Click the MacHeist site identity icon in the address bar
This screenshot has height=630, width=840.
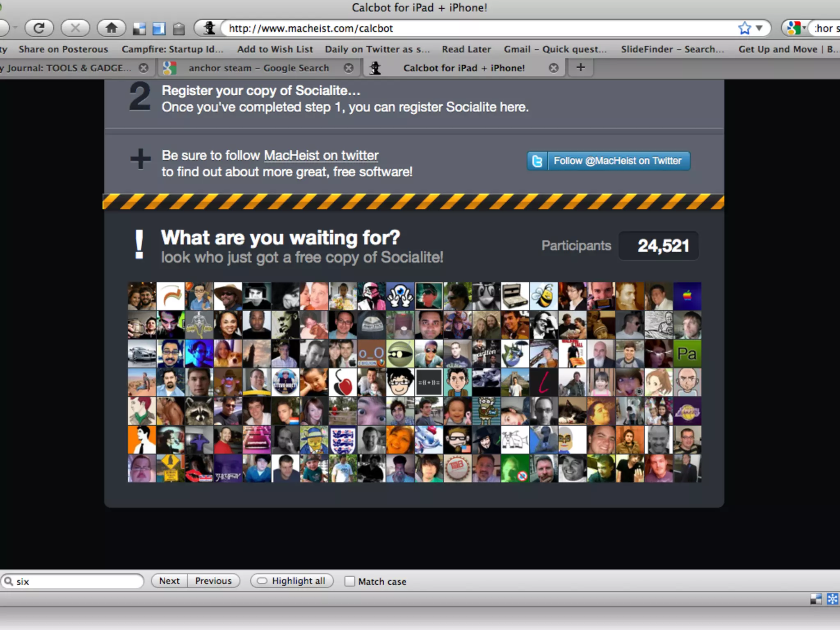click(210, 28)
